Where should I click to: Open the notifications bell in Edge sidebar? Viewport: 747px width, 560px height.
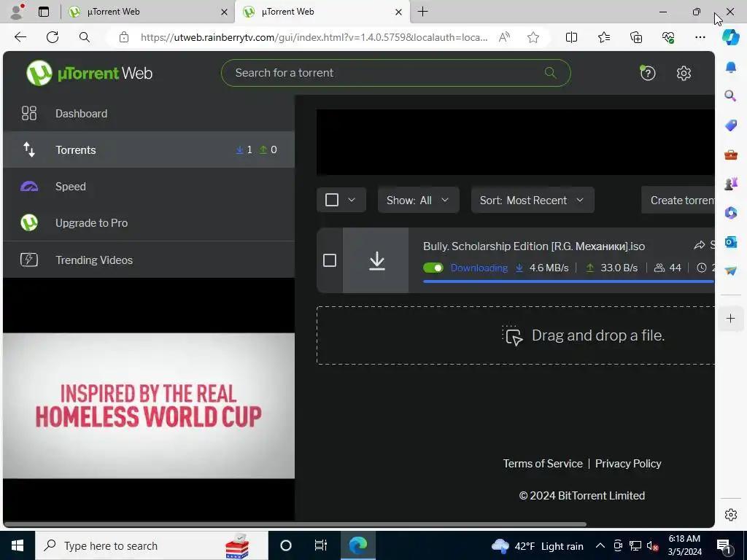pos(730,66)
